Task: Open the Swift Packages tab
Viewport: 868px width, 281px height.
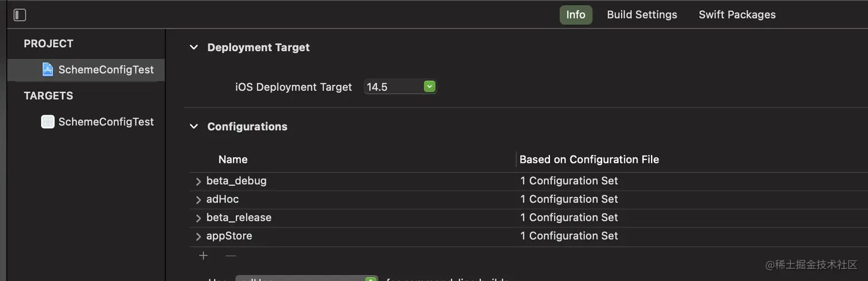Action: 737,15
